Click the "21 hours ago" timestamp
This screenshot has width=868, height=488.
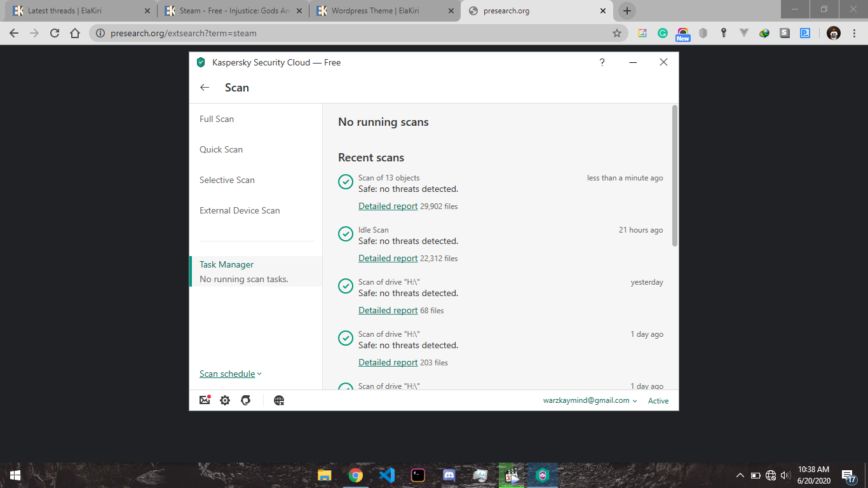pos(641,230)
